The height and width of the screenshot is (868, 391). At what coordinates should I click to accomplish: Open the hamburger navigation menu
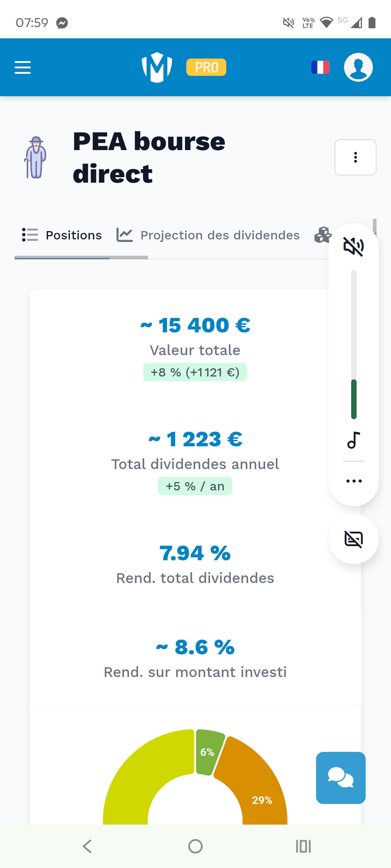click(22, 67)
